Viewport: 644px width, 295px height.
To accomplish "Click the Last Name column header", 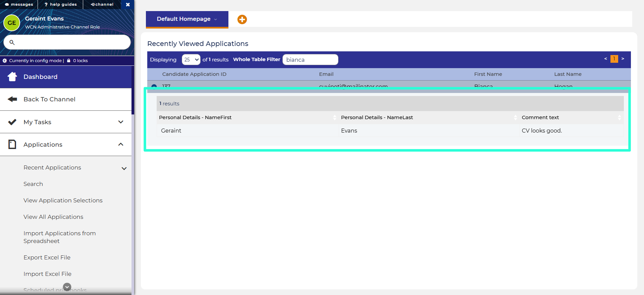I will (568, 74).
